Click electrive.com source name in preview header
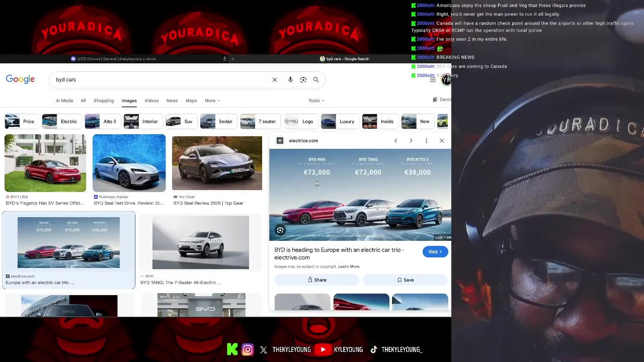The height and width of the screenshot is (362, 644). coord(303,141)
